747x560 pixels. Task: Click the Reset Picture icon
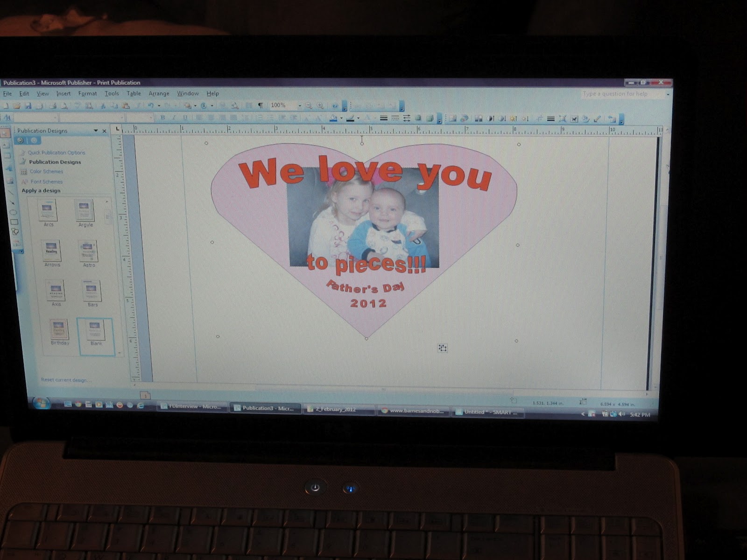[612, 119]
